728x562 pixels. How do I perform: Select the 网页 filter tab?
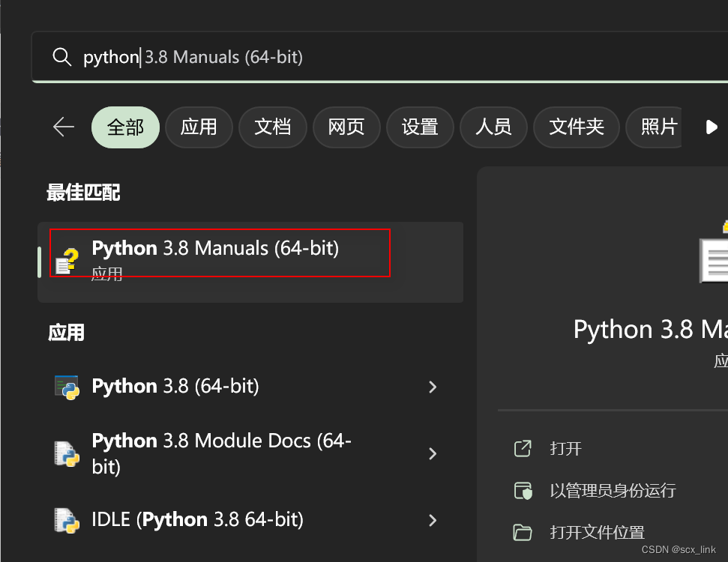click(x=346, y=127)
